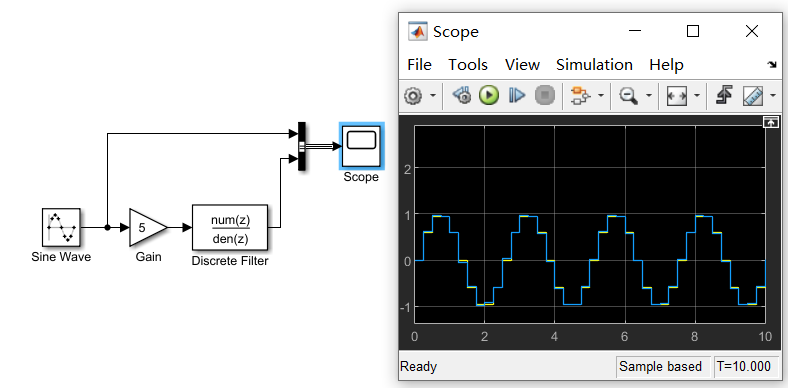
Task: Close the Scope window
Action: 751,31
